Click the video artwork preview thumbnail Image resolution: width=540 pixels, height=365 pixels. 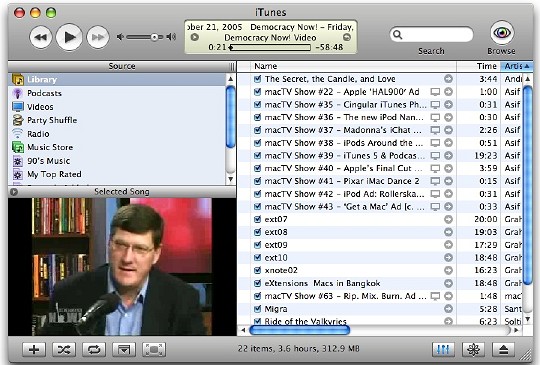pyautogui.click(x=122, y=267)
